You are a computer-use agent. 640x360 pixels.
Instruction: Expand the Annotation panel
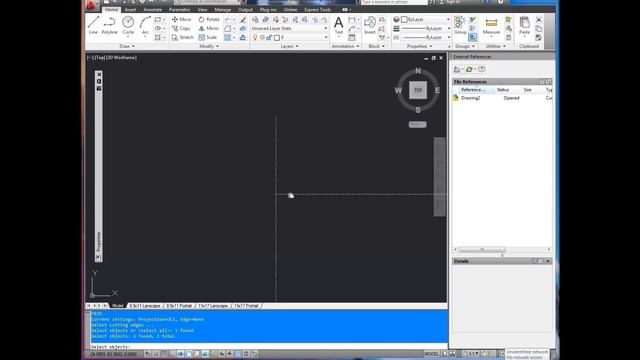coord(345,46)
